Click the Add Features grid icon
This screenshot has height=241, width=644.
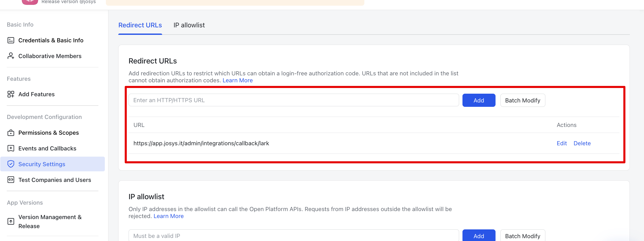tap(11, 94)
